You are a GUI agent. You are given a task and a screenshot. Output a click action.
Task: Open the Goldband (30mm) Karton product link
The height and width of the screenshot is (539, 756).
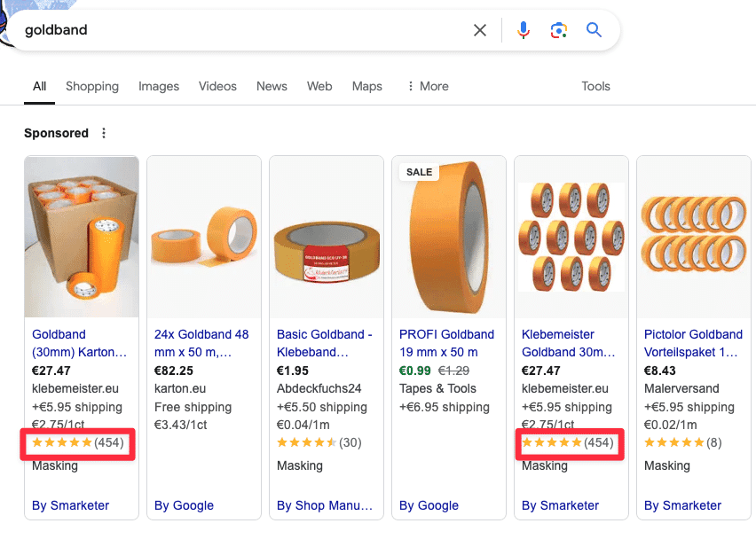80,343
